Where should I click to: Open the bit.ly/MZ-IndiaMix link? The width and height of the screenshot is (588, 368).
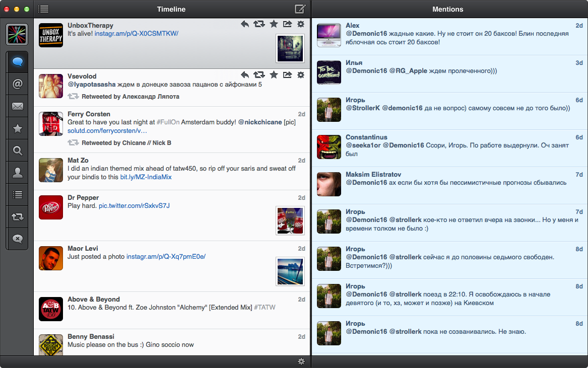click(146, 177)
